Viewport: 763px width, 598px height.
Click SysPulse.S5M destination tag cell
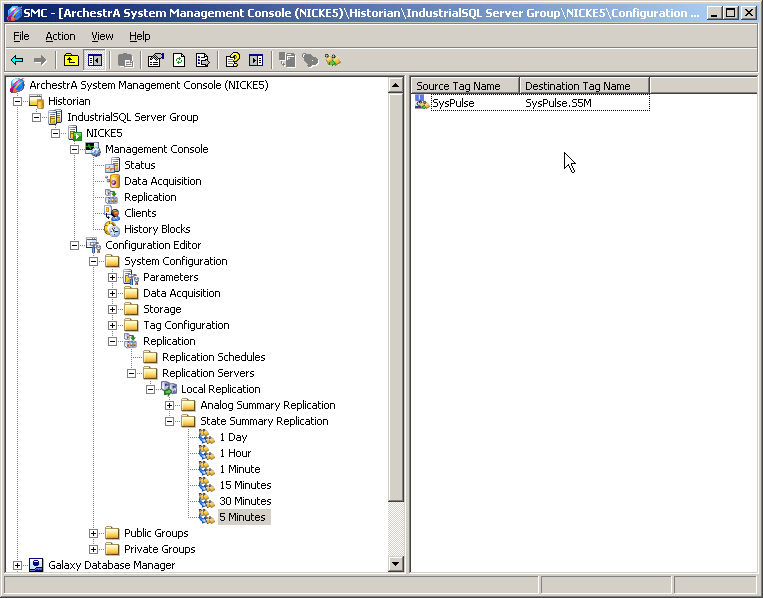click(x=558, y=103)
